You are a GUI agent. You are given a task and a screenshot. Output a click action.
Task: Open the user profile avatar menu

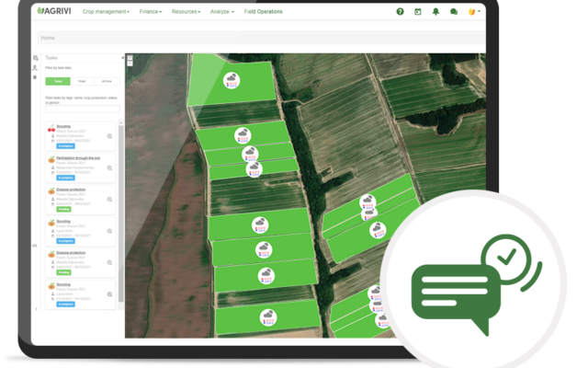click(x=474, y=12)
